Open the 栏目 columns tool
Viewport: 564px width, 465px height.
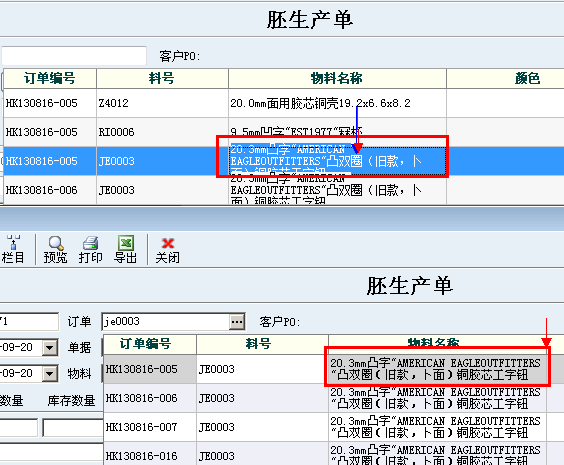13,250
